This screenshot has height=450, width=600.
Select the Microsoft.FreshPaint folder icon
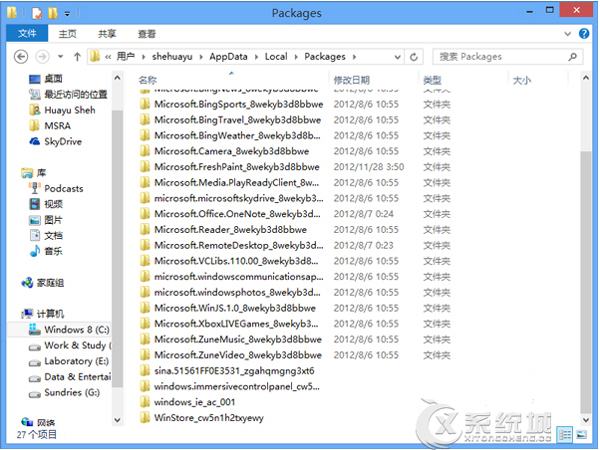pos(145,167)
